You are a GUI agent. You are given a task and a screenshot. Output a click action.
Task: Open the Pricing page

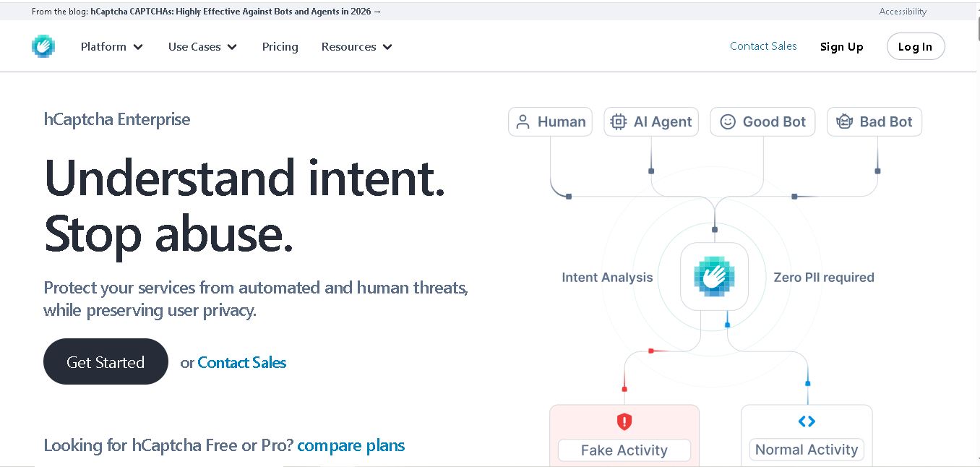point(280,46)
